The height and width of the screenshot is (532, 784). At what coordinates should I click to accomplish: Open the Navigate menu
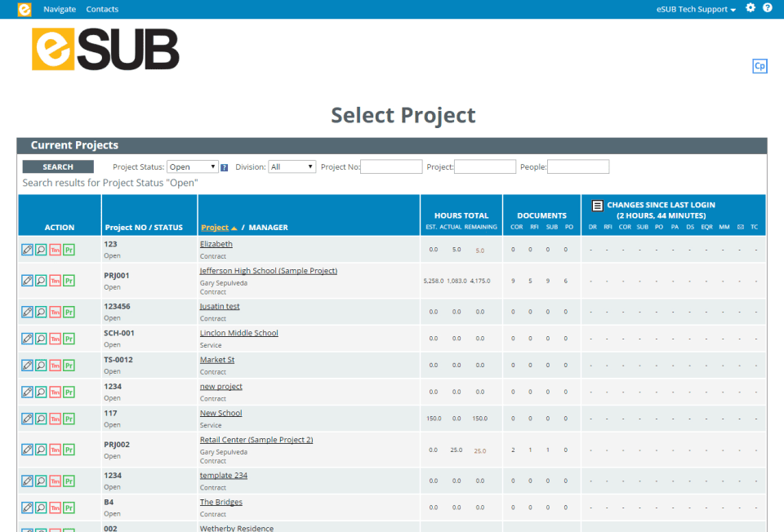click(x=60, y=9)
